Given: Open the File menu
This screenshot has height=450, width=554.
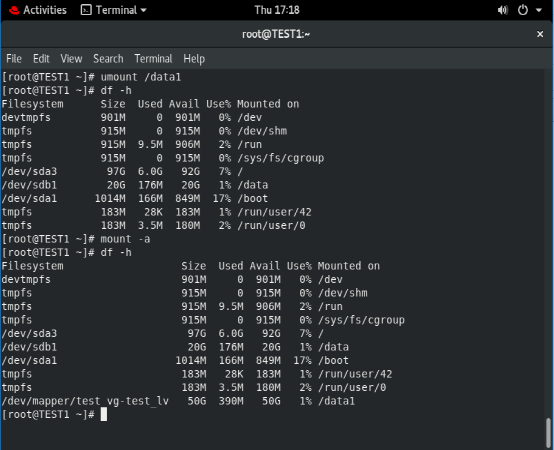Looking at the screenshot, I should (x=14, y=59).
